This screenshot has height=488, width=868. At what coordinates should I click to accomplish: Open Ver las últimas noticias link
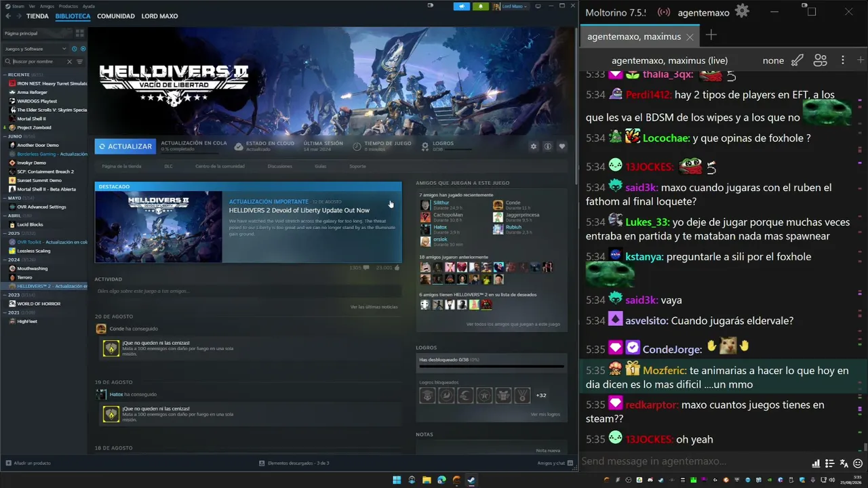tap(374, 307)
